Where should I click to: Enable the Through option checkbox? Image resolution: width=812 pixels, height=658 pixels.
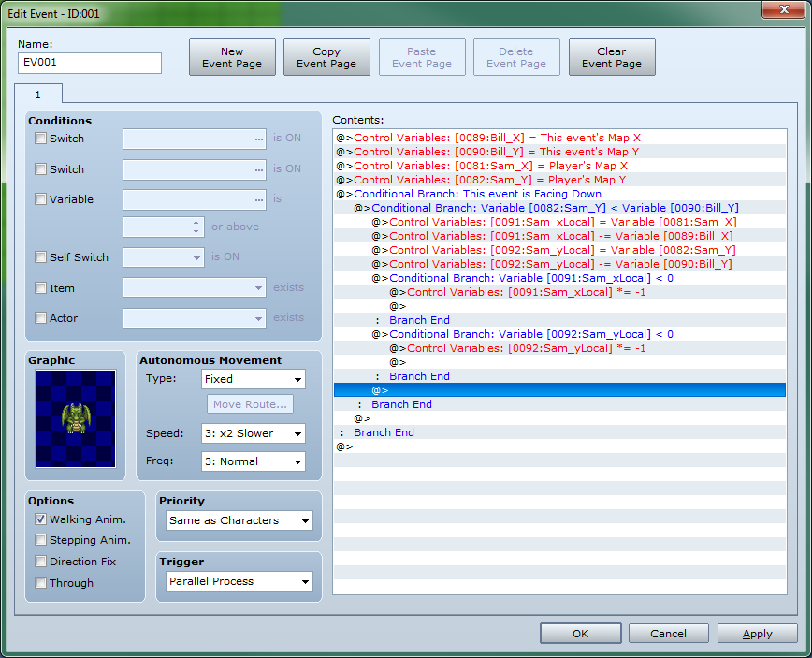(x=41, y=583)
